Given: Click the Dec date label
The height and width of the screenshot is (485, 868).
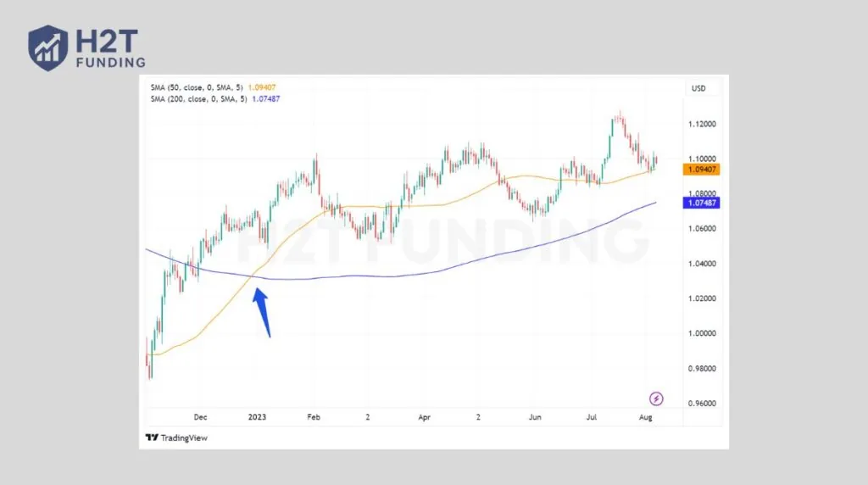Looking at the screenshot, I should coord(200,417).
